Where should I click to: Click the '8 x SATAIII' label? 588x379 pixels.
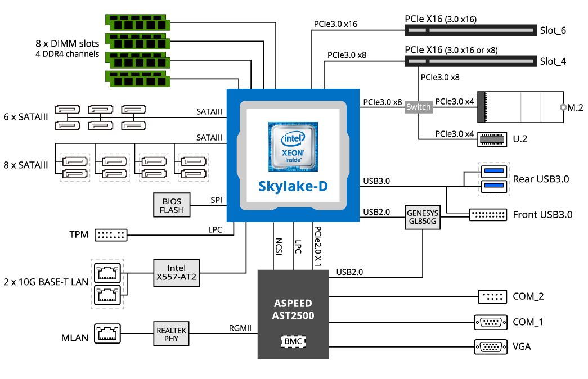tap(26, 165)
